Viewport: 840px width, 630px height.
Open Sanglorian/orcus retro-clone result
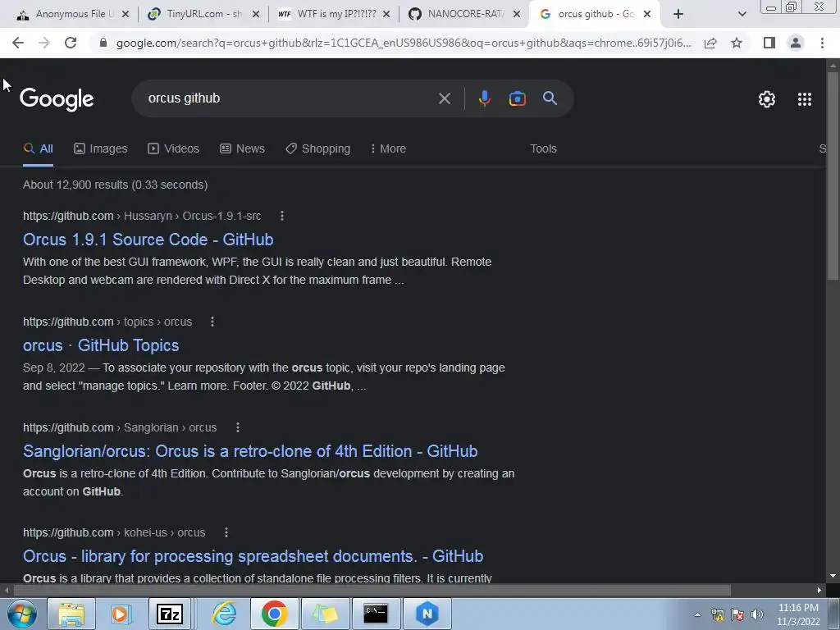pyautogui.click(x=250, y=451)
